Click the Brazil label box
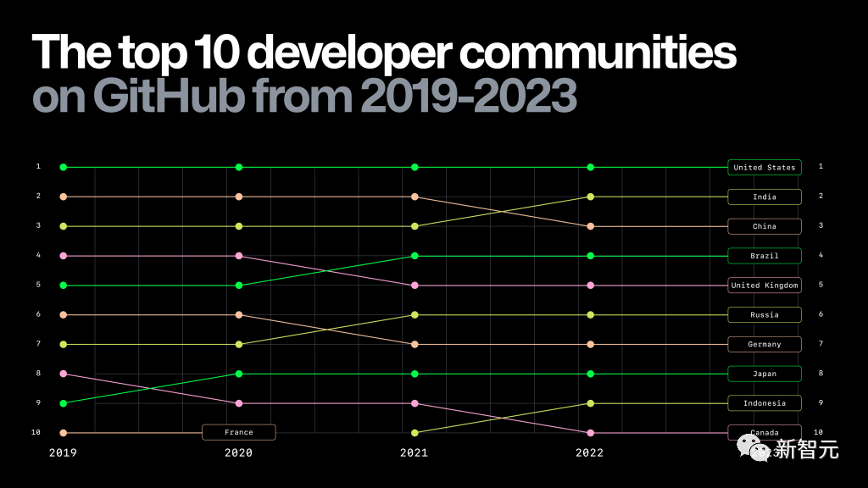Image resolution: width=868 pixels, height=488 pixels. pos(764,256)
